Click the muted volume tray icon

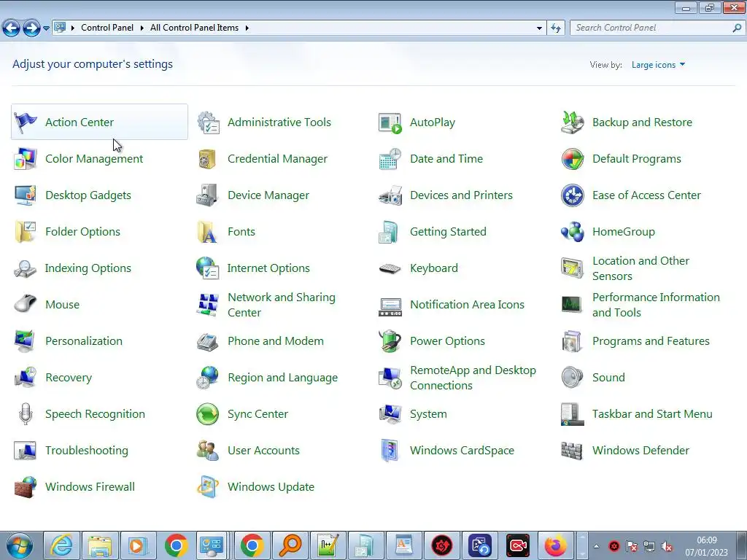[x=667, y=546]
